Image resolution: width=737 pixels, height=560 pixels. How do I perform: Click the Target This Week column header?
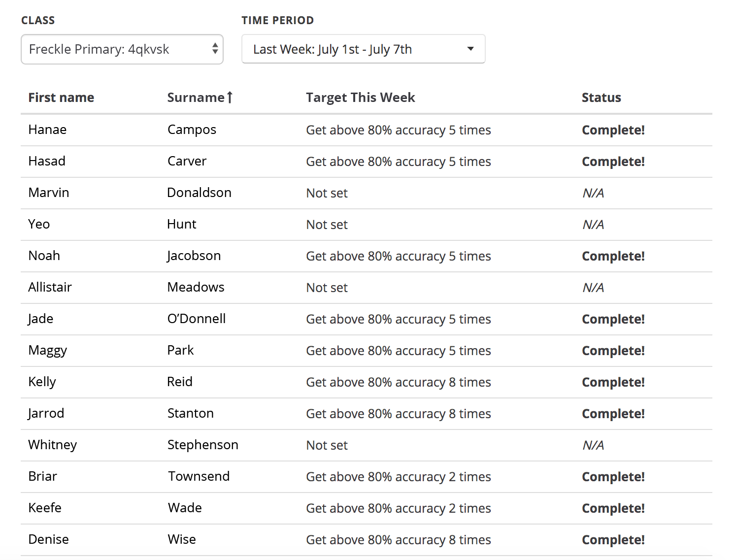coord(361,98)
